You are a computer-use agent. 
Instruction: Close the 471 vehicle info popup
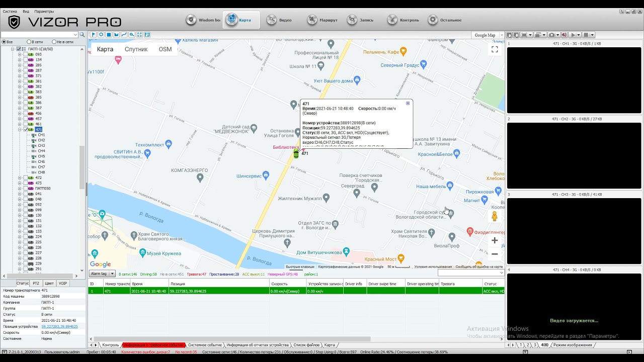coord(408,103)
